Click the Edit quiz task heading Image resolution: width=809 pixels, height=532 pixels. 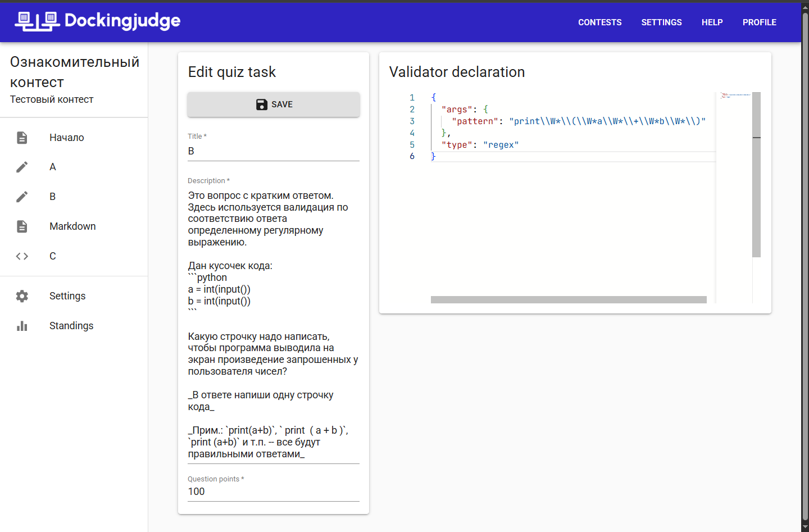pos(231,72)
